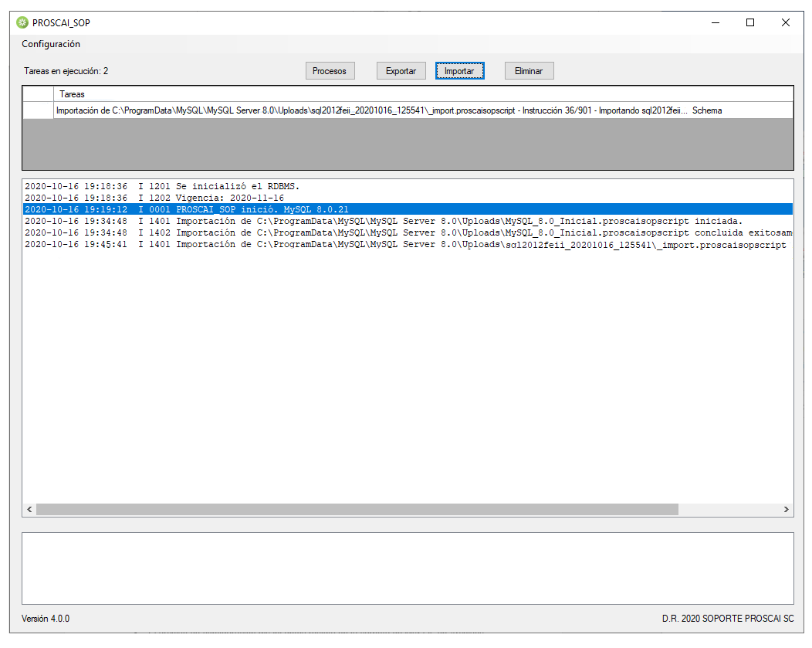Select log line 'PROSCAI_SOP inició. MySQL 8.0.21'

(408, 209)
